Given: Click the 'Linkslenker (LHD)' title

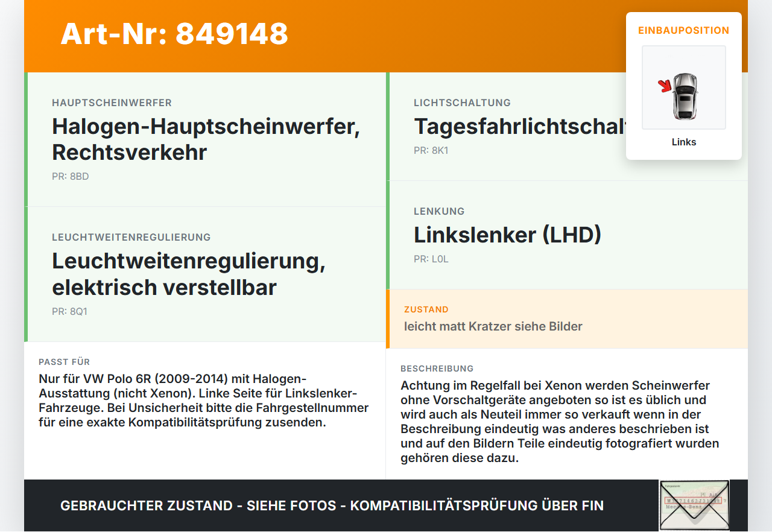Looking at the screenshot, I should point(508,235).
